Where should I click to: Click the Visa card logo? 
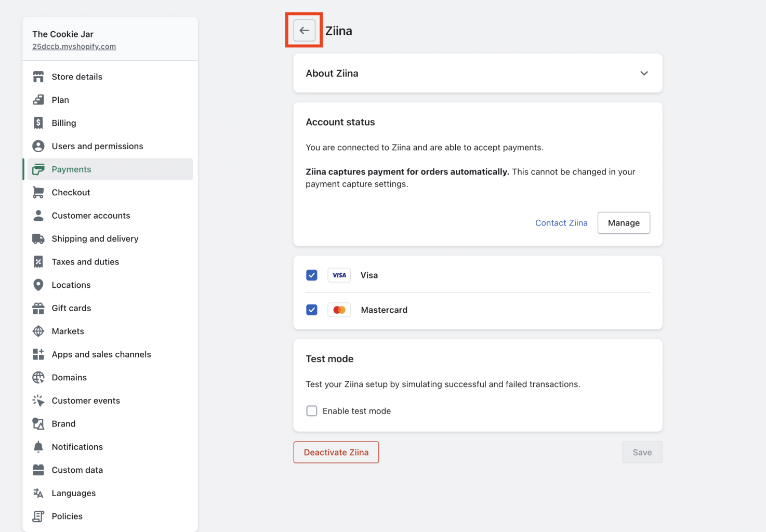[339, 275]
